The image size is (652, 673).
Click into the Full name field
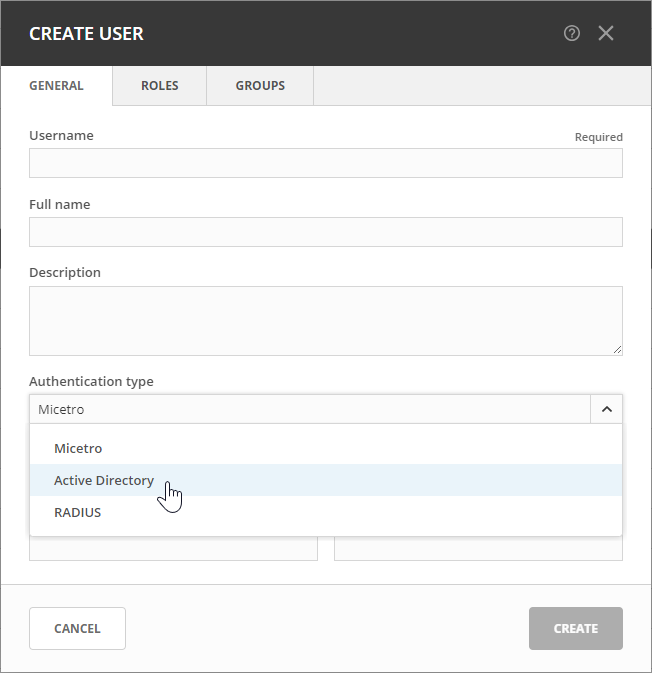pos(325,232)
